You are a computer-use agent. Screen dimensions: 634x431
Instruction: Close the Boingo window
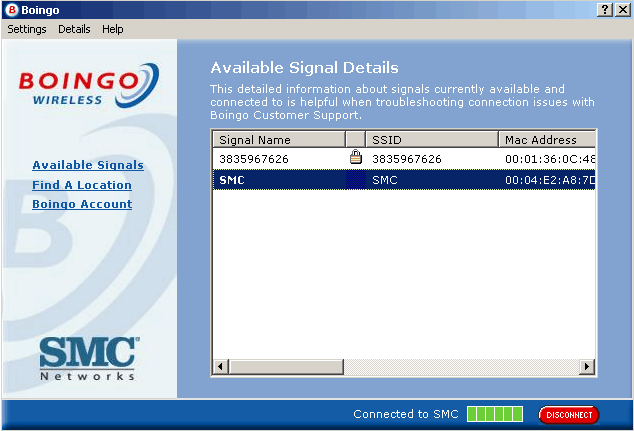623,10
